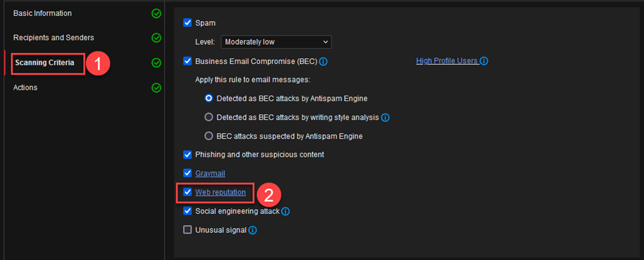Screen dimensions: 644x260
Task: Click info icon next to Business Email Compromise
Action: tap(323, 61)
